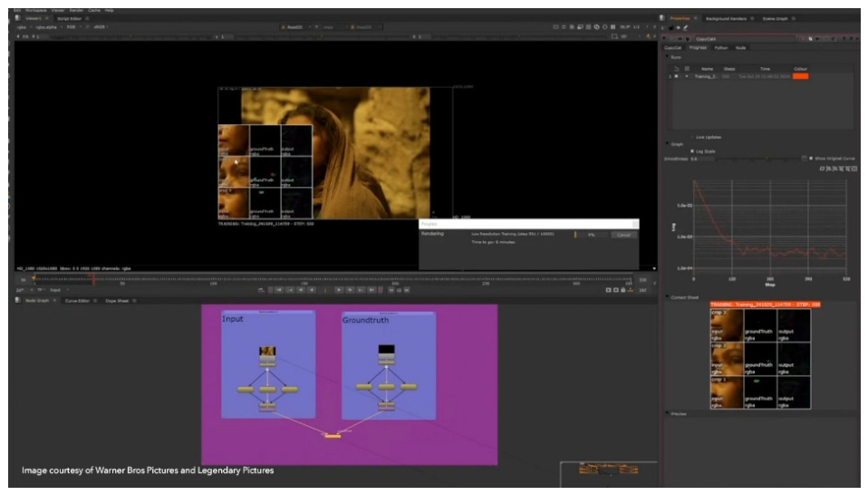868x495 pixels.
Task: Open the RGB display channel dropdown
Action: point(73,26)
